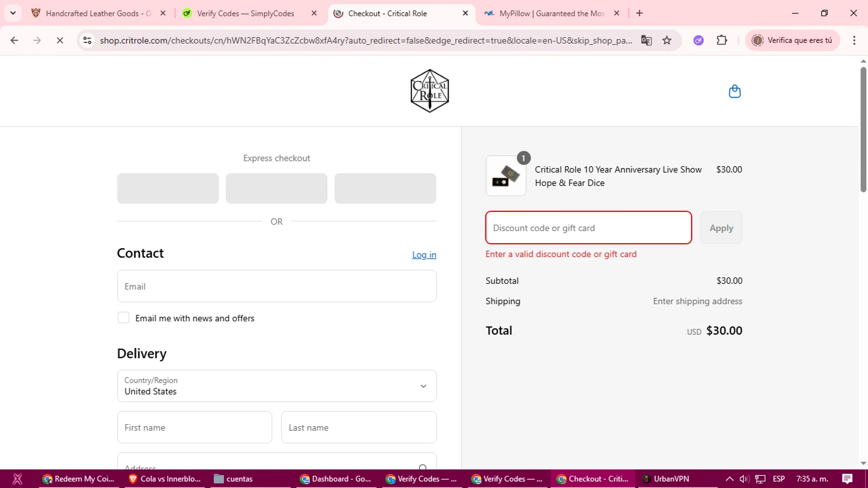
Task: Click the browser forward arrow
Action: click(37, 41)
